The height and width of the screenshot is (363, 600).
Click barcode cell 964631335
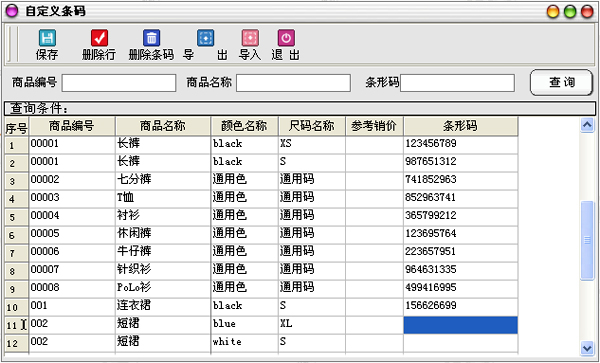(x=460, y=271)
